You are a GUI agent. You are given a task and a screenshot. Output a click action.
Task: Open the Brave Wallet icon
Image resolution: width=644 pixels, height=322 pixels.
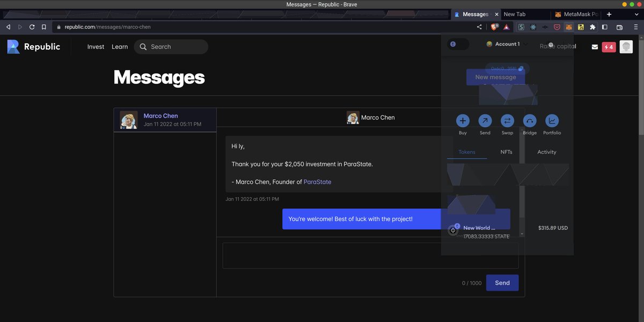click(619, 27)
